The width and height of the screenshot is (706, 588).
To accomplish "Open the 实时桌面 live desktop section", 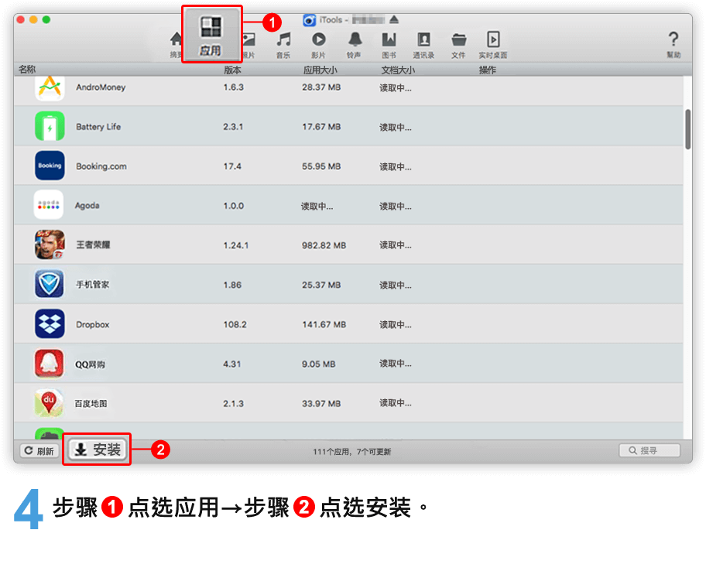I will 492,43.
